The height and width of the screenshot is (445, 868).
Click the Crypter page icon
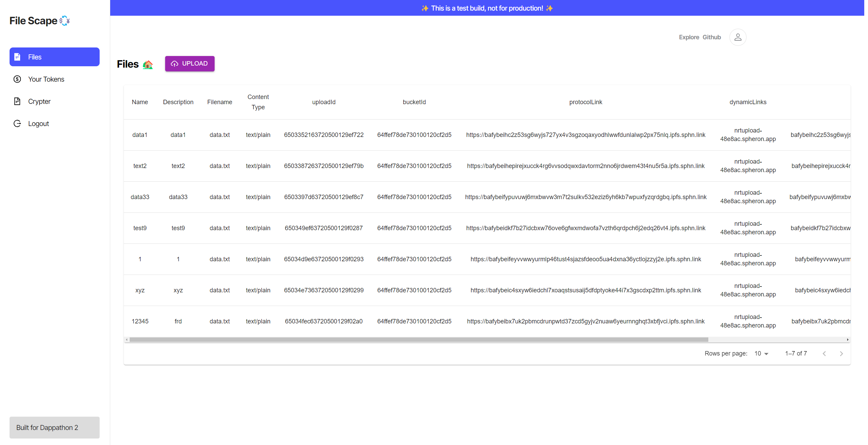[x=17, y=101]
